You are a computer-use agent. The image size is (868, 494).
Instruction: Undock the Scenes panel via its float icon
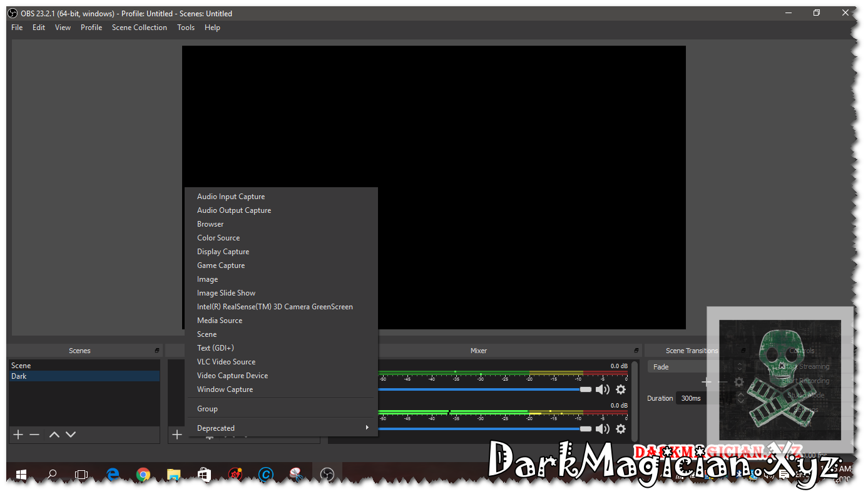tap(158, 351)
